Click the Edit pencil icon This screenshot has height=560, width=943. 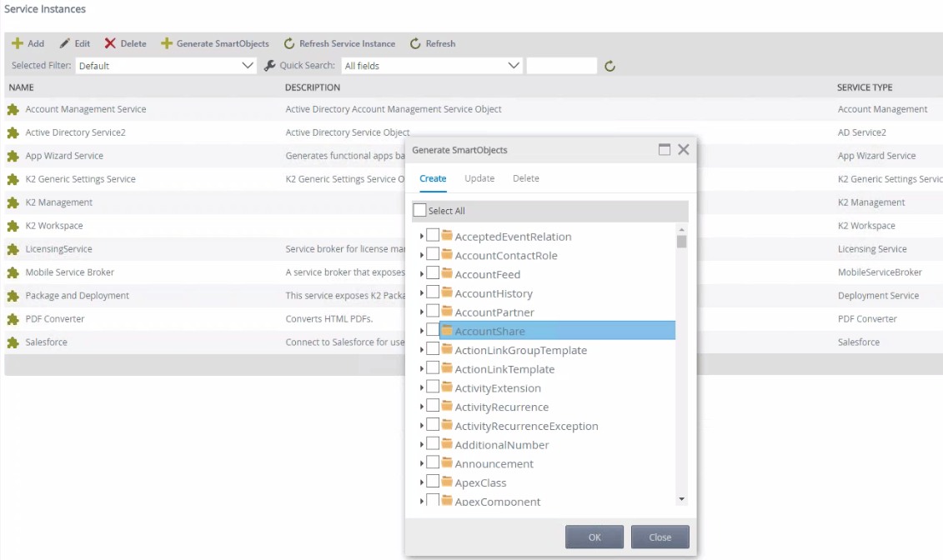point(64,43)
